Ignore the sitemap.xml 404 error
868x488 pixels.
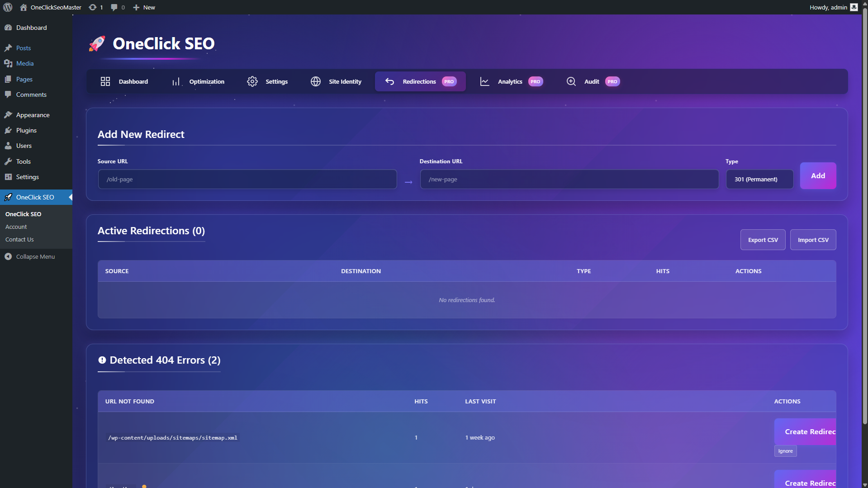785,450
